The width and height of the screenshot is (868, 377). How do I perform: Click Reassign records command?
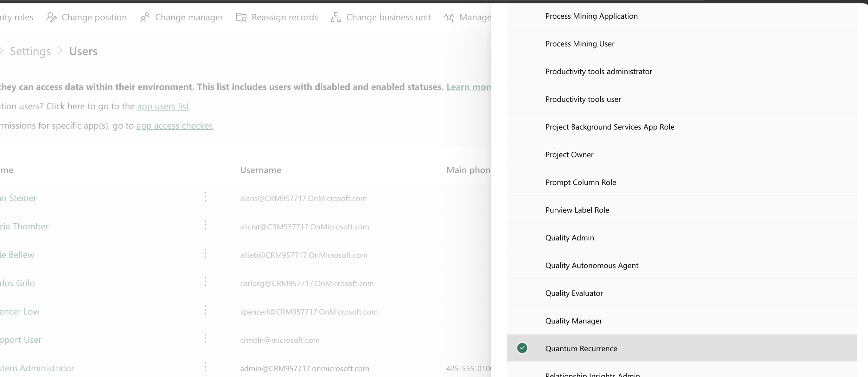pyautogui.click(x=284, y=17)
